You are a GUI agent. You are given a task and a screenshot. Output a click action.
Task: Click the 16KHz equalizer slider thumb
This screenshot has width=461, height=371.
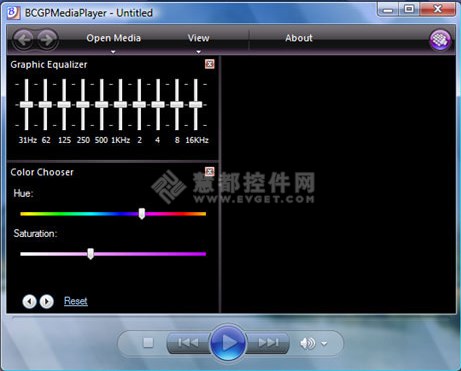click(x=196, y=105)
